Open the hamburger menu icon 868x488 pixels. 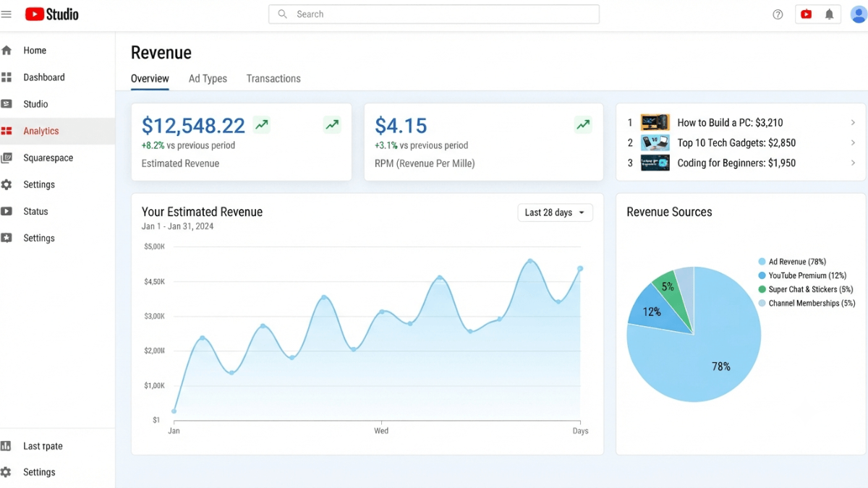coord(7,14)
